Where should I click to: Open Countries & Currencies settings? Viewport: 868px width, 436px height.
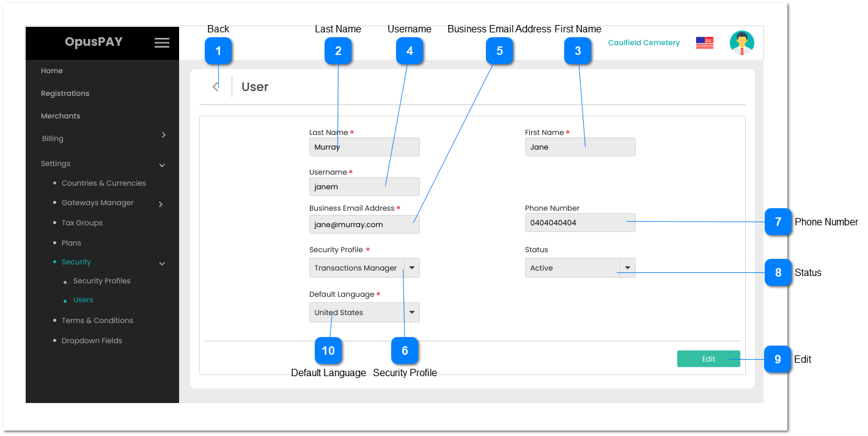(103, 183)
